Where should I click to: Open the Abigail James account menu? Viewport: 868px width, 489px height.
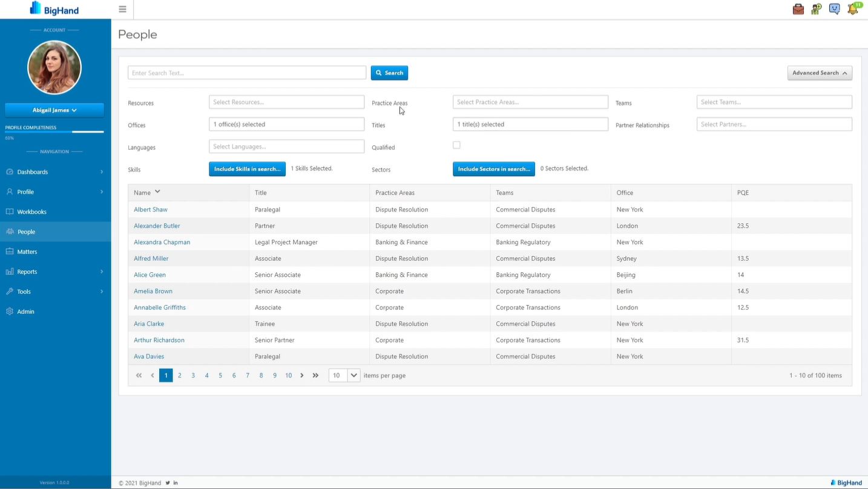[54, 110]
